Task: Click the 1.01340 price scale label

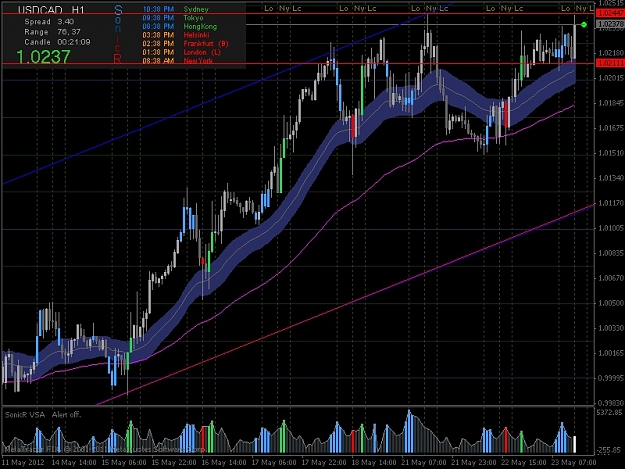Action: pos(611,178)
